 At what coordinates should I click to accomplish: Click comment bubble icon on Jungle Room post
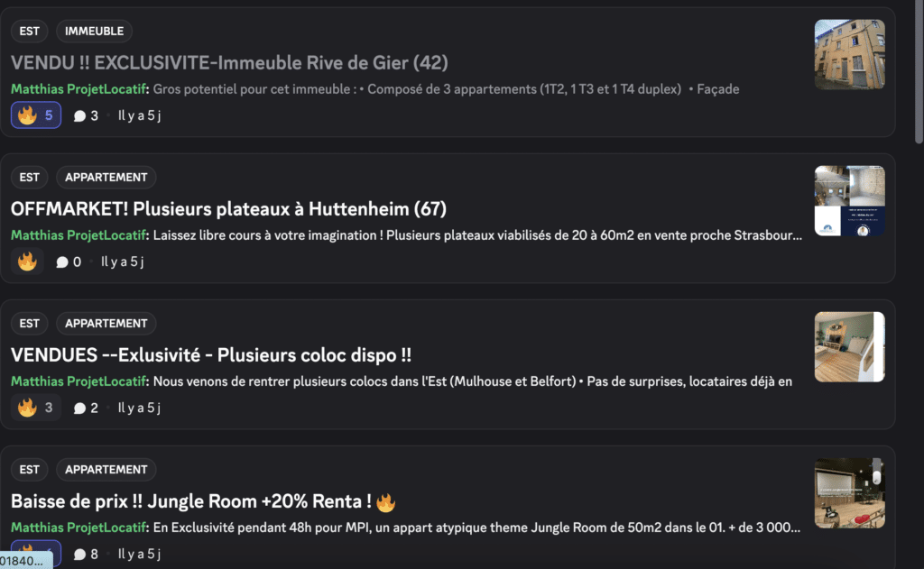pos(79,555)
